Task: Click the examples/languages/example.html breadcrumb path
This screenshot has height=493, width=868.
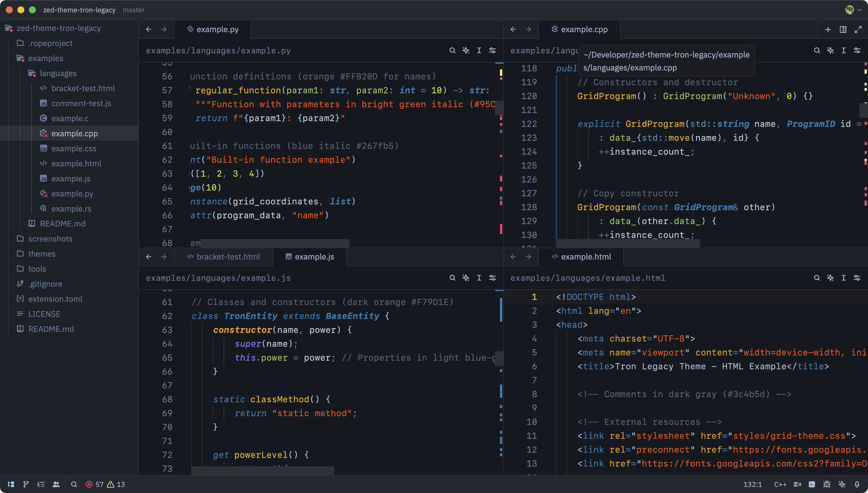Action: [x=588, y=278]
